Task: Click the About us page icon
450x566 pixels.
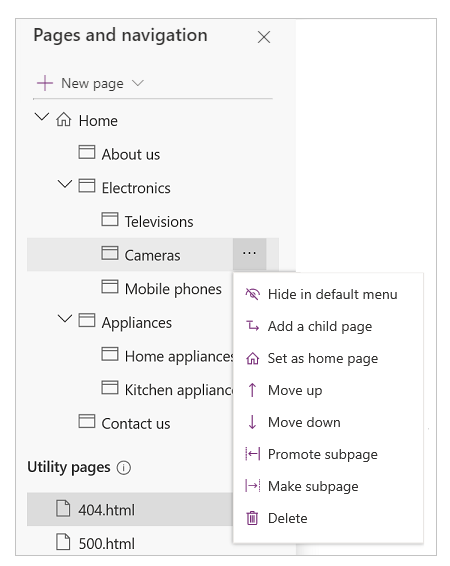Action: (x=87, y=152)
